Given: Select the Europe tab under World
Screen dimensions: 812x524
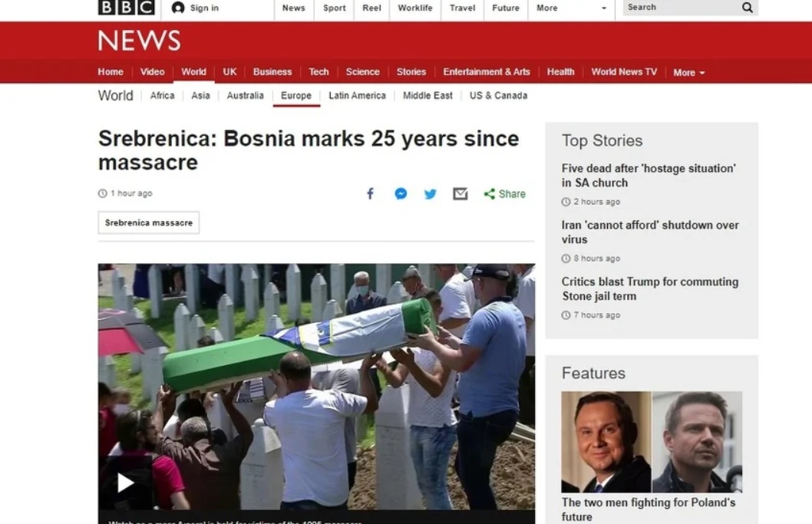Looking at the screenshot, I should pos(296,95).
